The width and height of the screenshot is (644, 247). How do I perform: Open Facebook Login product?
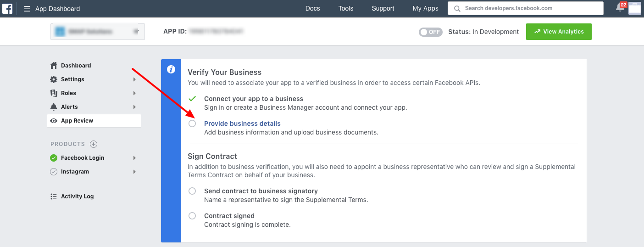tap(83, 158)
